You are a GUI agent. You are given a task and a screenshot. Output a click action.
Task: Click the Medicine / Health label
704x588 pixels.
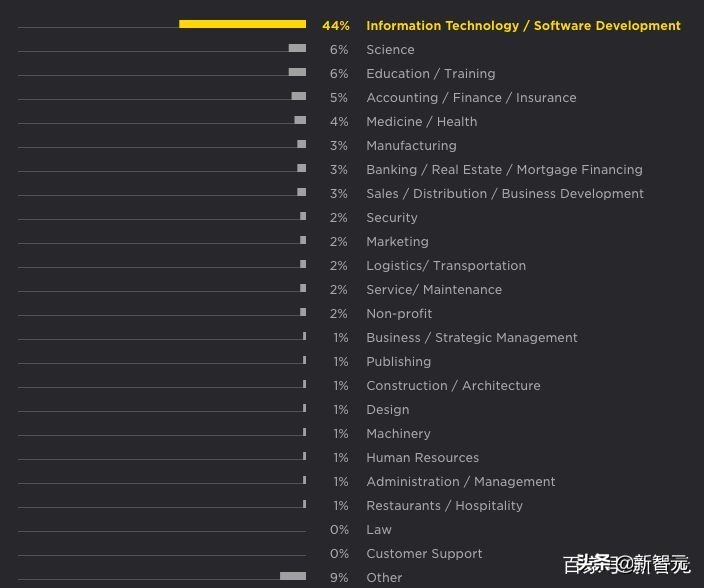[421, 122]
